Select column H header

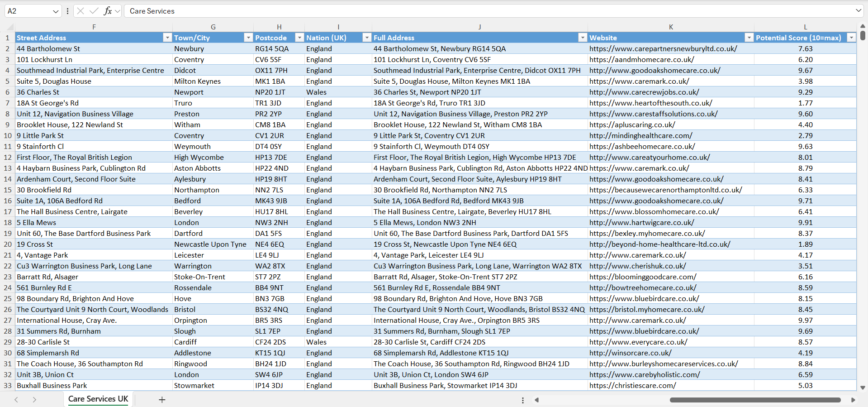tap(279, 27)
